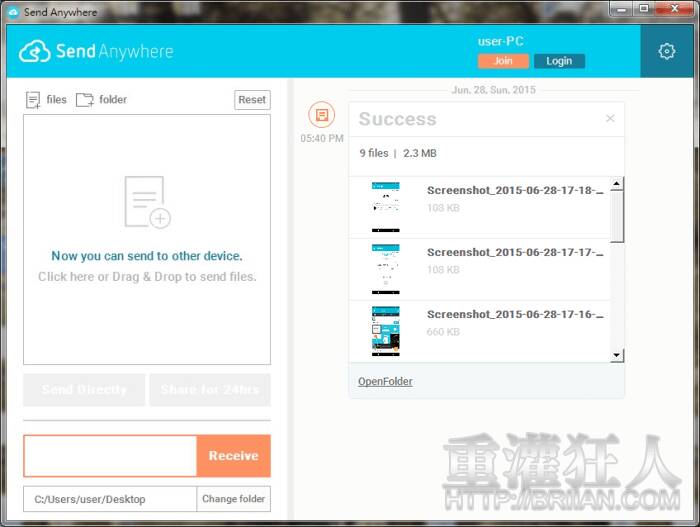The width and height of the screenshot is (700, 527).
Task: Click the orange Receive button
Action: click(233, 456)
